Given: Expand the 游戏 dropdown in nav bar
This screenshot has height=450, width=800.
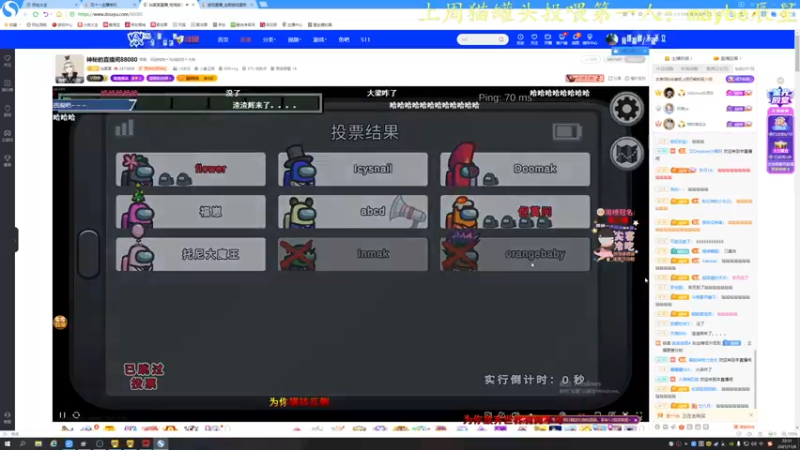Looking at the screenshot, I should [319, 39].
